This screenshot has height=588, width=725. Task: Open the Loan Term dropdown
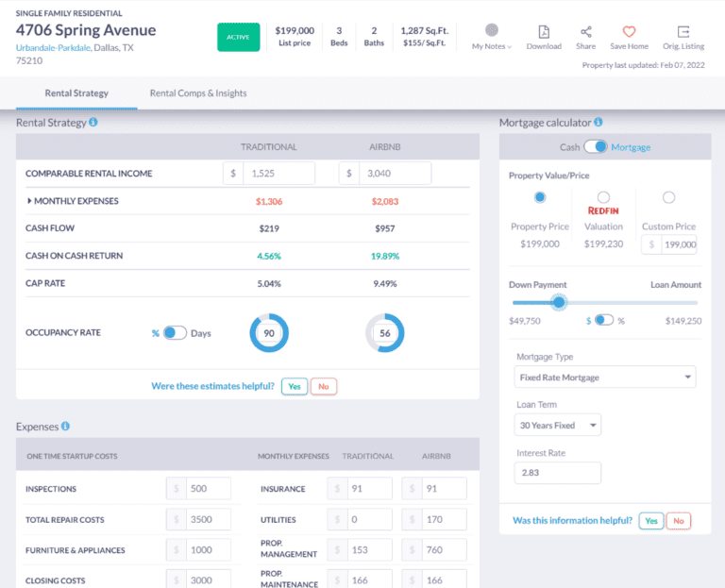[x=558, y=426]
